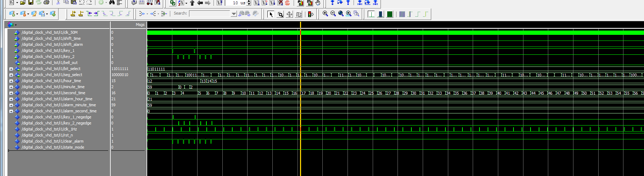Expand the hour_time signal bus
The height and width of the screenshot is (176, 644).
pos(11,81)
